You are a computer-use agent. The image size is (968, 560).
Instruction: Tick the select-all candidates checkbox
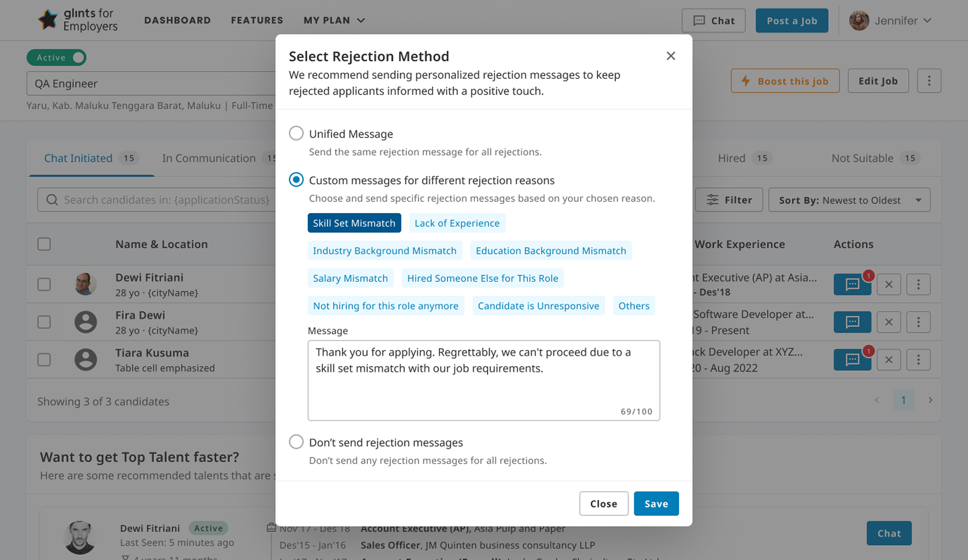coord(44,244)
